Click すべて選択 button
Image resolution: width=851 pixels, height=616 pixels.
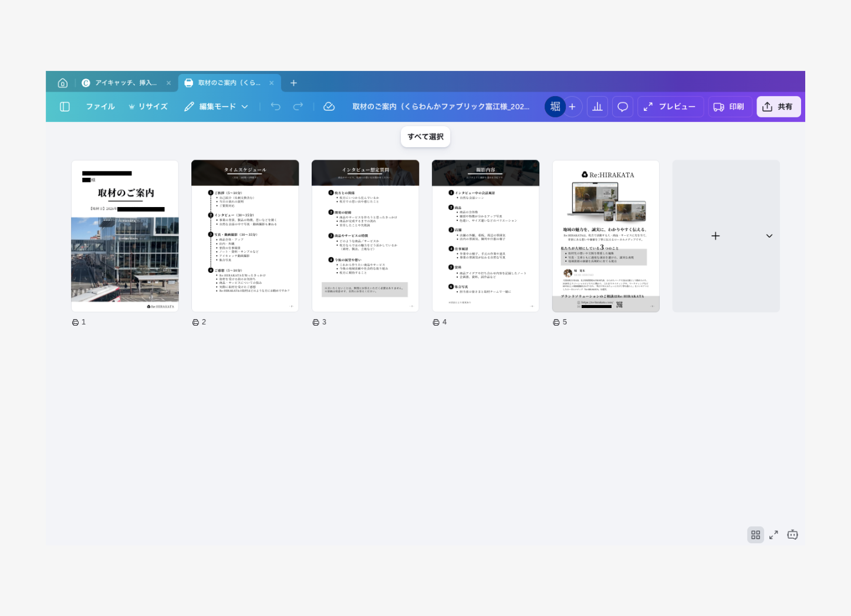pos(425,137)
